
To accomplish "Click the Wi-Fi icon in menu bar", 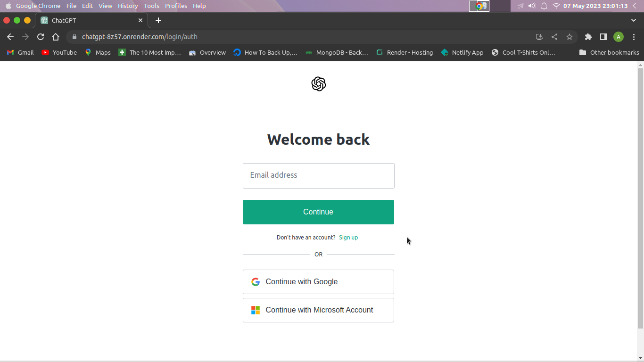I will tap(556, 6).
